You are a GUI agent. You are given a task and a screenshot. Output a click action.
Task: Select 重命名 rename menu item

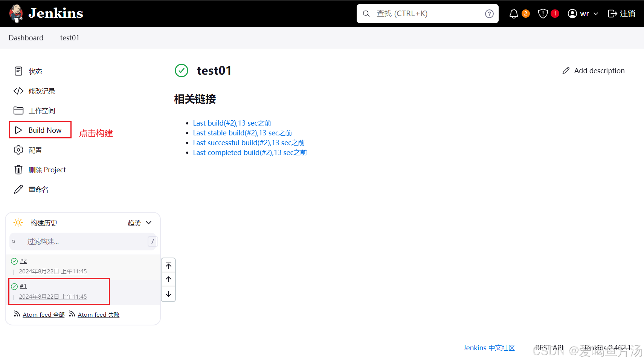coord(38,189)
